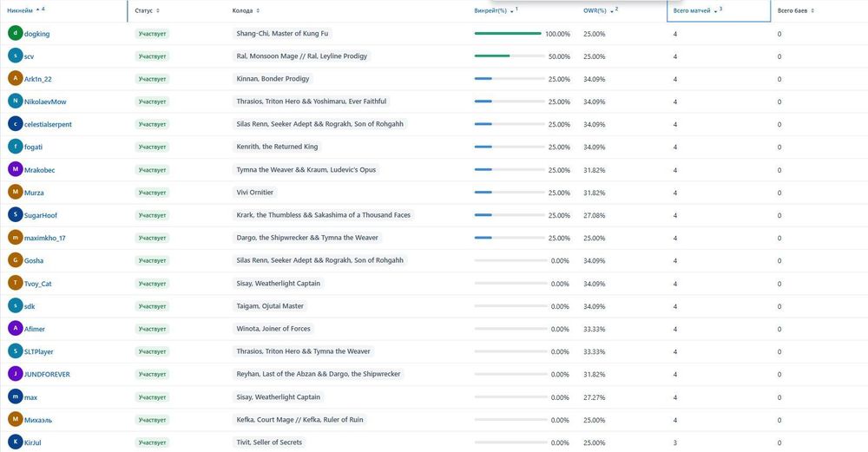
Task: Click the Shang-Chi, Master of Kung Fu deck tag
Action: pos(282,33)
